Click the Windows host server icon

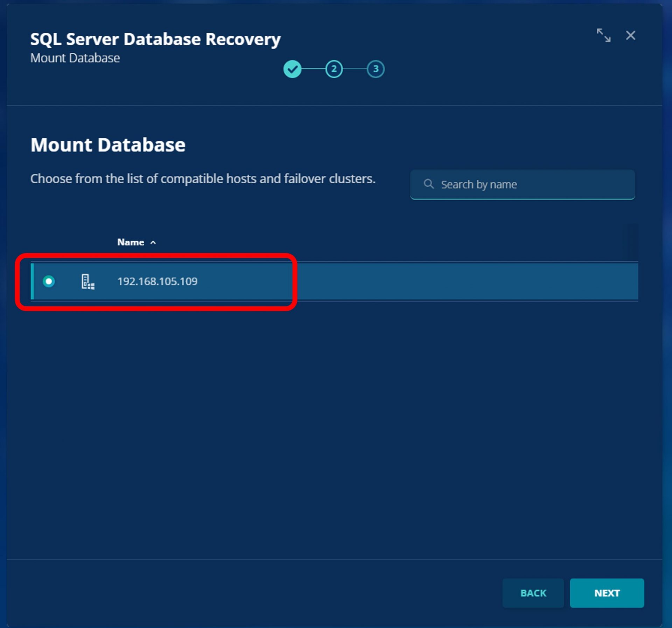coord(87,282)
